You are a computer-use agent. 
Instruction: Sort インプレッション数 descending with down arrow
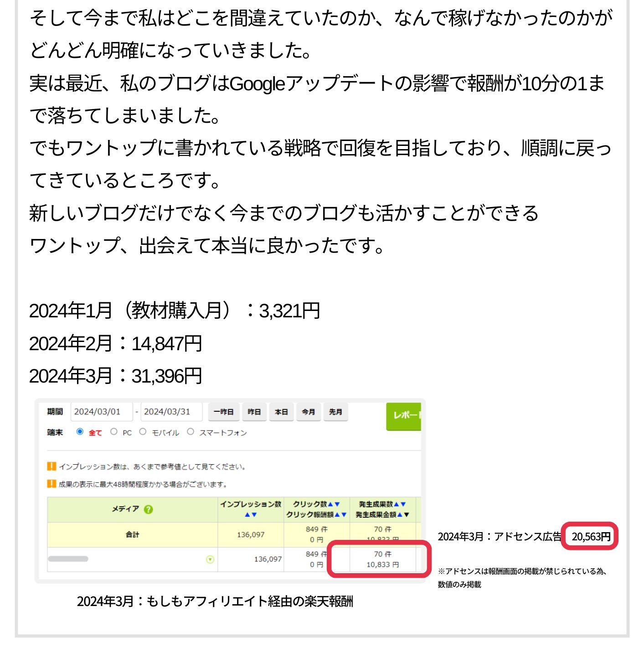pyautogui.click(x=254, y=515)
